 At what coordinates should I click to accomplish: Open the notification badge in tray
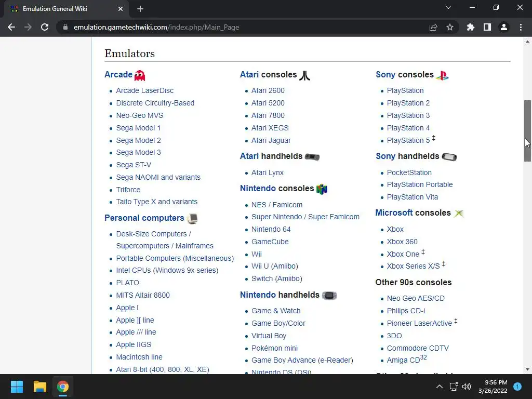517,387
